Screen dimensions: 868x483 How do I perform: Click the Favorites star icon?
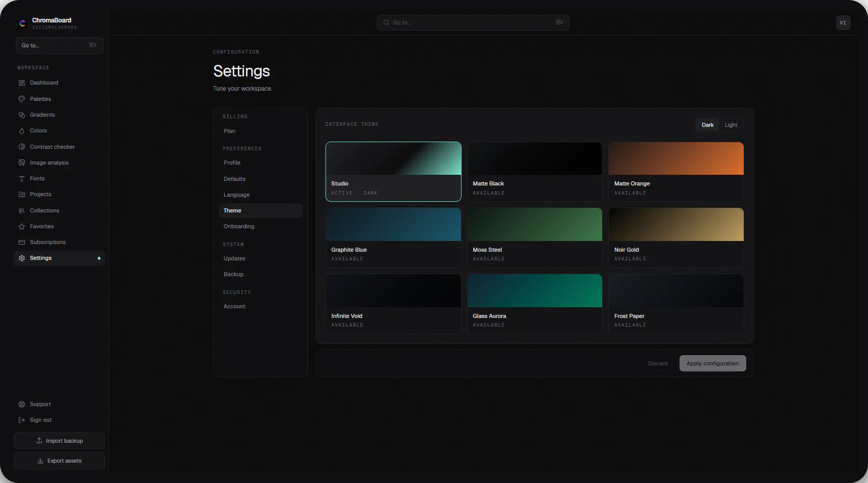pos(21,226)
